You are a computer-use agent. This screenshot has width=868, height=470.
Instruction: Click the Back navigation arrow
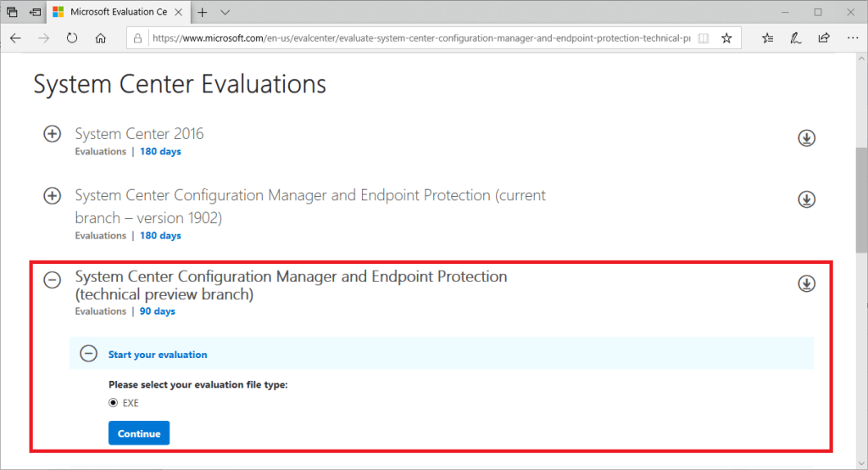coord(16,38)
